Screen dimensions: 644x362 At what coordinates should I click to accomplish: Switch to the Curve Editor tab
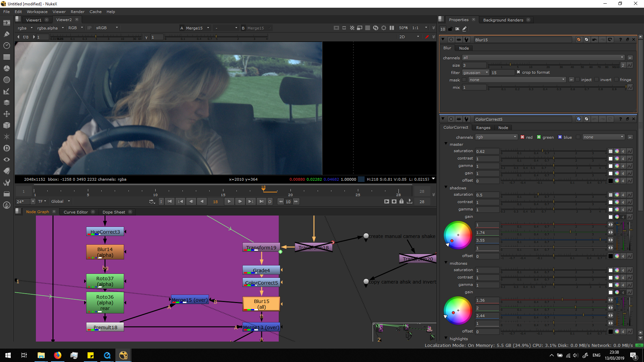[x=75, y=212]
